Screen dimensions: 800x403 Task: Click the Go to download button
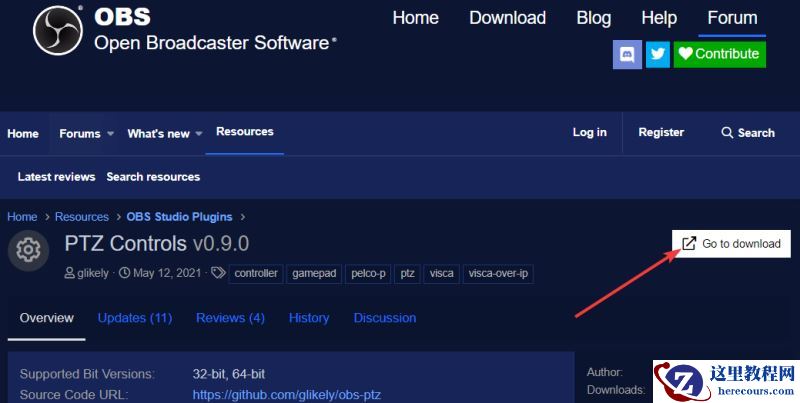(x=731, y=244)
